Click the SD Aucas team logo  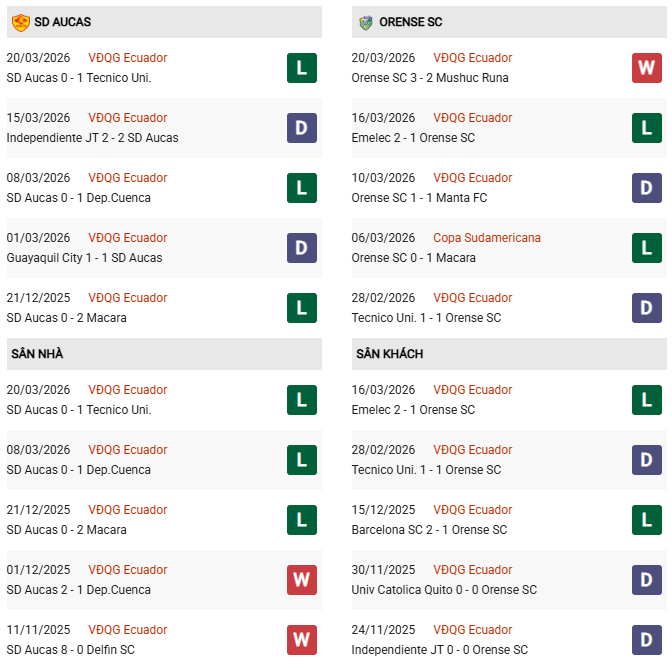pyautogui.click(x=20, y=21)
